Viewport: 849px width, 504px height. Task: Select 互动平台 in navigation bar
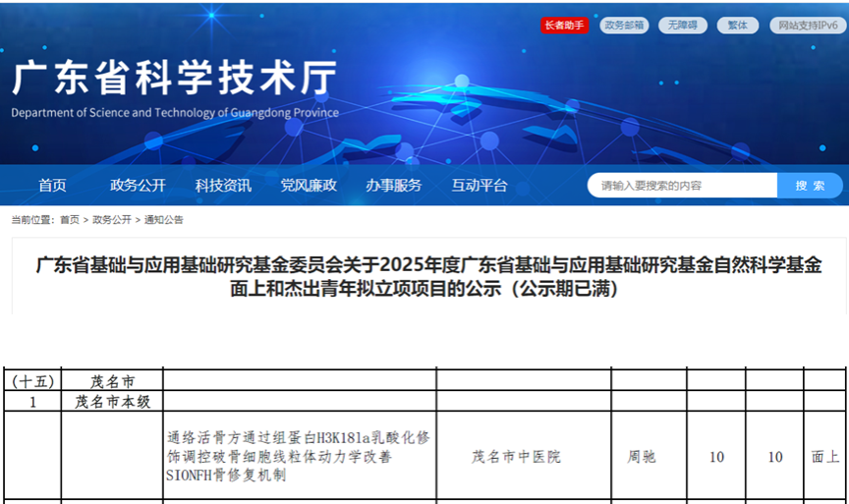480,185
